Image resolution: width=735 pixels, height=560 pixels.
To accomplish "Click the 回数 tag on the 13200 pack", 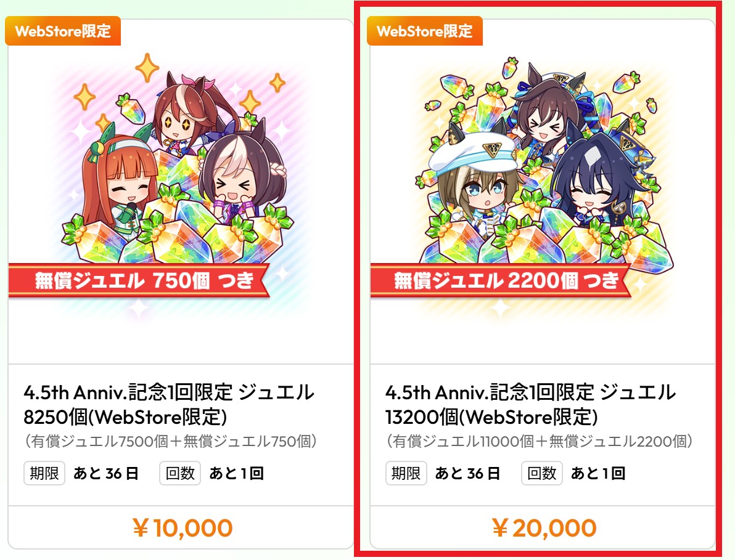I will click(542, 473).
